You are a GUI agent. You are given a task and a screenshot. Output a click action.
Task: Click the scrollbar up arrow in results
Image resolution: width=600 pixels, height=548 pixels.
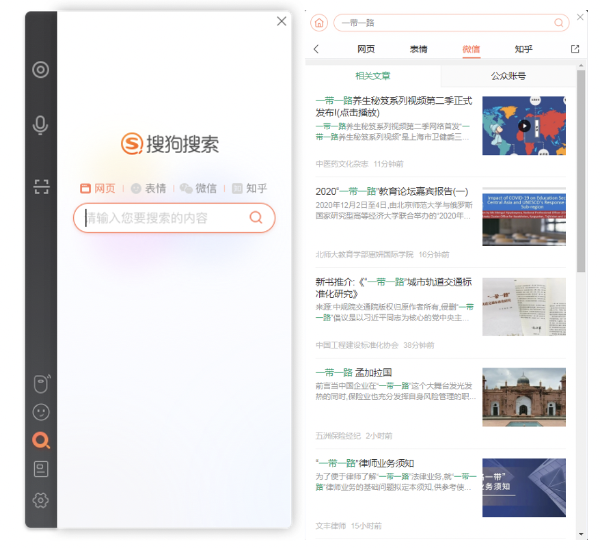tap(581, 66)
